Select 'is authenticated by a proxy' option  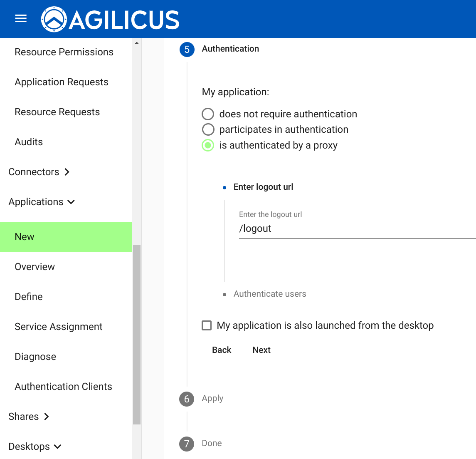point(208,145)
